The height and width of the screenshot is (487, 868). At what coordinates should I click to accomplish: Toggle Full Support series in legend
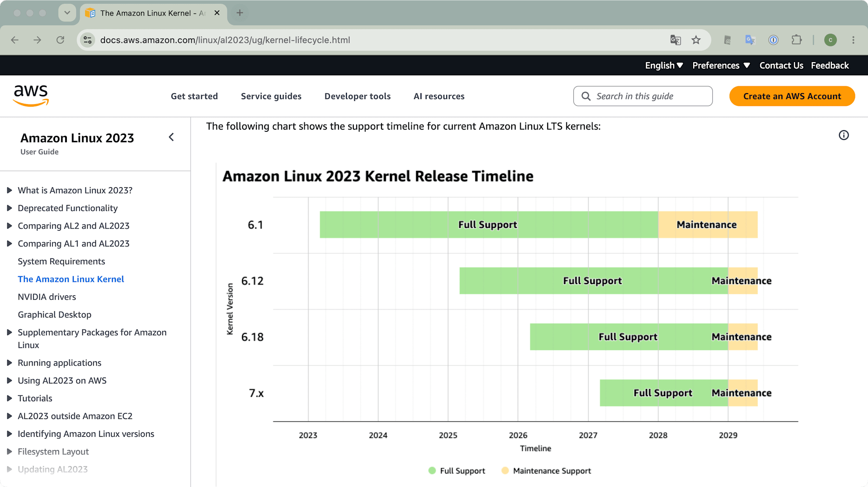[457, 471]
